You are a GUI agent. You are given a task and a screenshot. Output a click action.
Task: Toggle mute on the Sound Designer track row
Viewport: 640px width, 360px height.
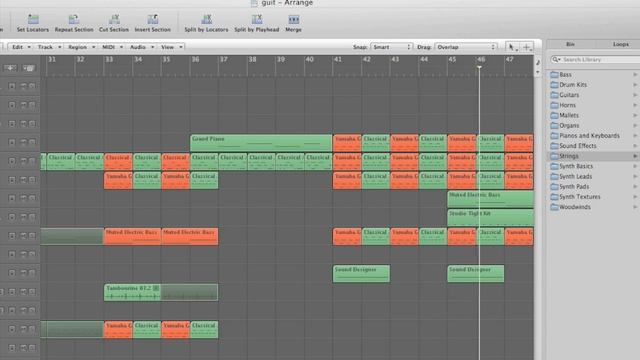(x=23, y=273)
